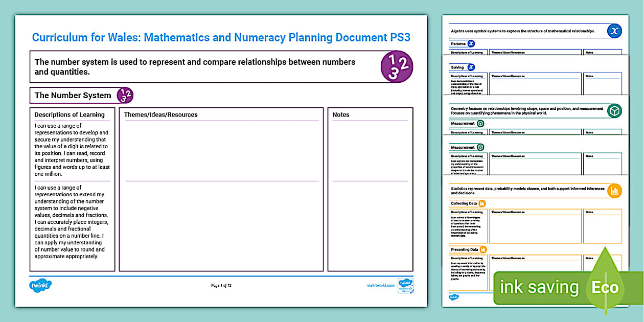Click the icon beside Collecting Data
The height and width of the screenshot is (322, 644).
[484, 203]
